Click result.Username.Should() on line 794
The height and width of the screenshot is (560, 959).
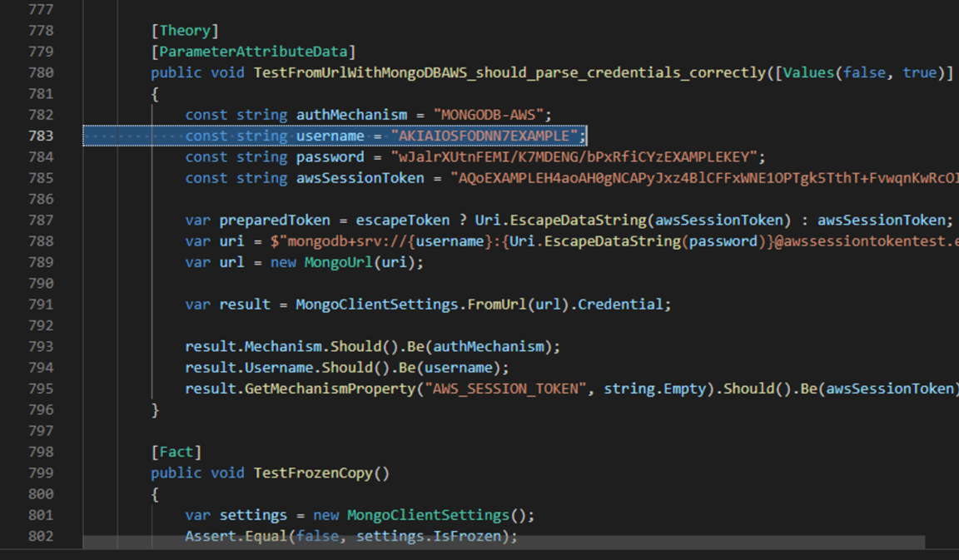tap(287, 368)
